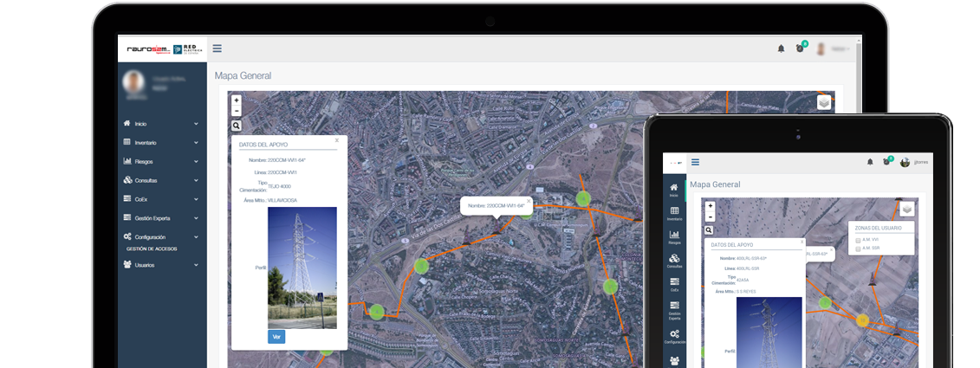Open the notification bell on the laptop header
Image resolution: width=980 pixels, height=368 pixels.
[x=781, y=48]
